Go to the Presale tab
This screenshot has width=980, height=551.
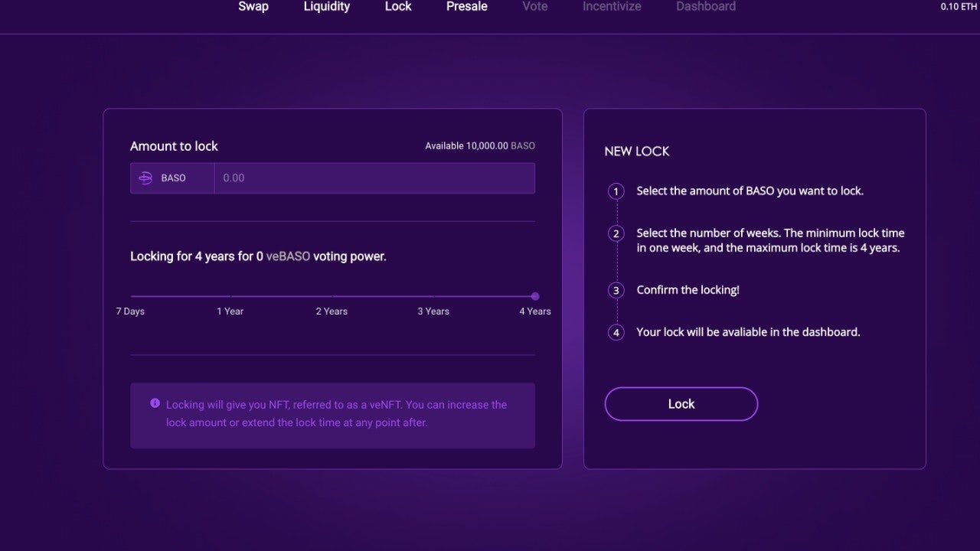tap(467, 7)
